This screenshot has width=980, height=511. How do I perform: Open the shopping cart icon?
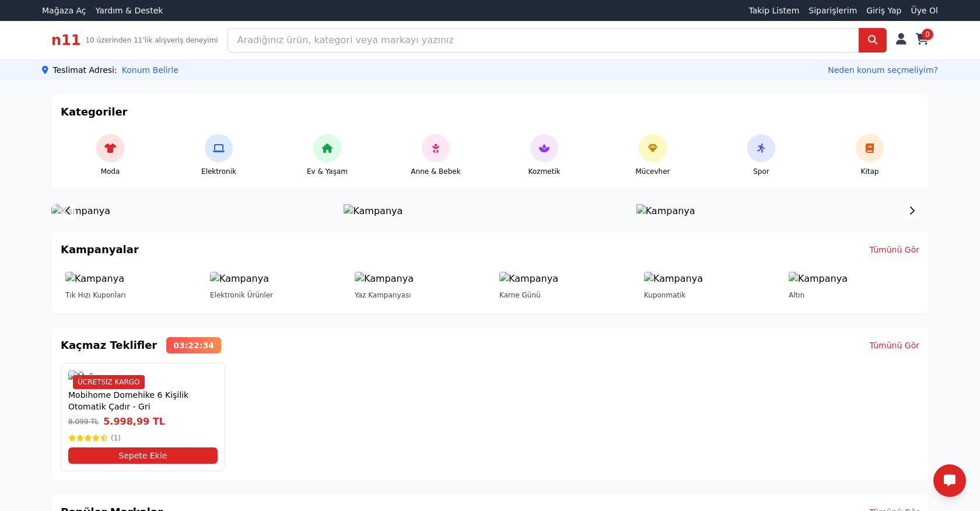(922, 39)
